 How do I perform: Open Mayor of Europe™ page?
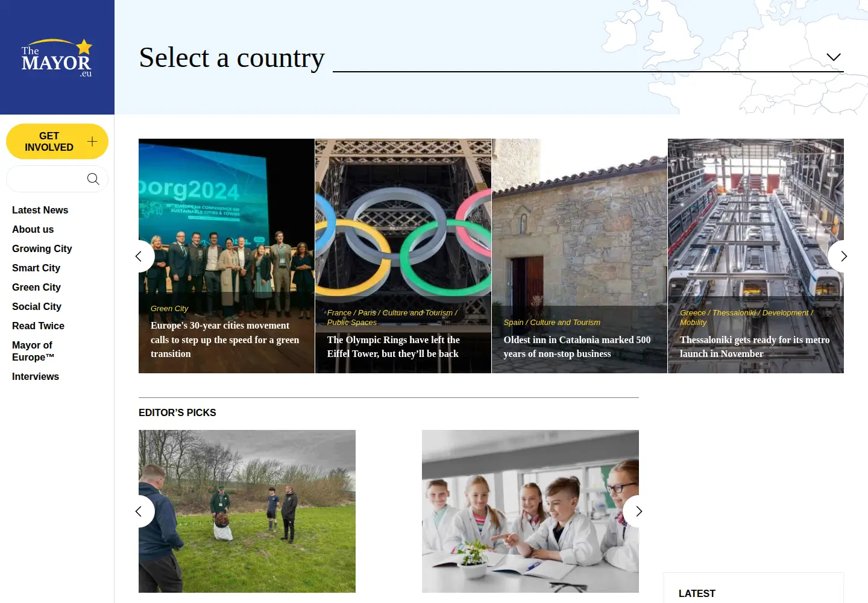tap(33, 351)
